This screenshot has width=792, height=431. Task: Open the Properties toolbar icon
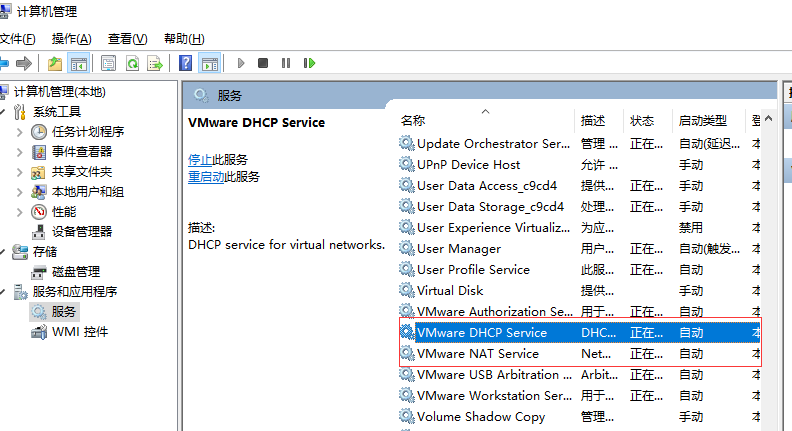point(109,63)
